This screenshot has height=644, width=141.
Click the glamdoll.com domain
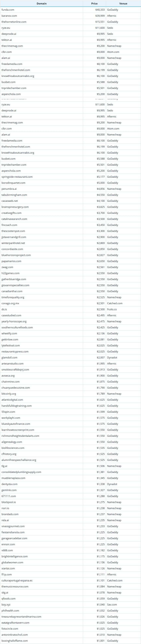9,358
